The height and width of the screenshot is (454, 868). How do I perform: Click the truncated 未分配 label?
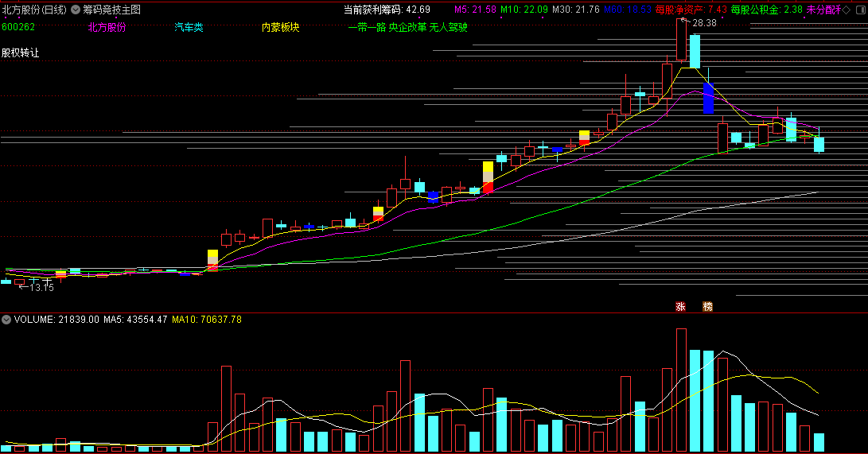823,10
